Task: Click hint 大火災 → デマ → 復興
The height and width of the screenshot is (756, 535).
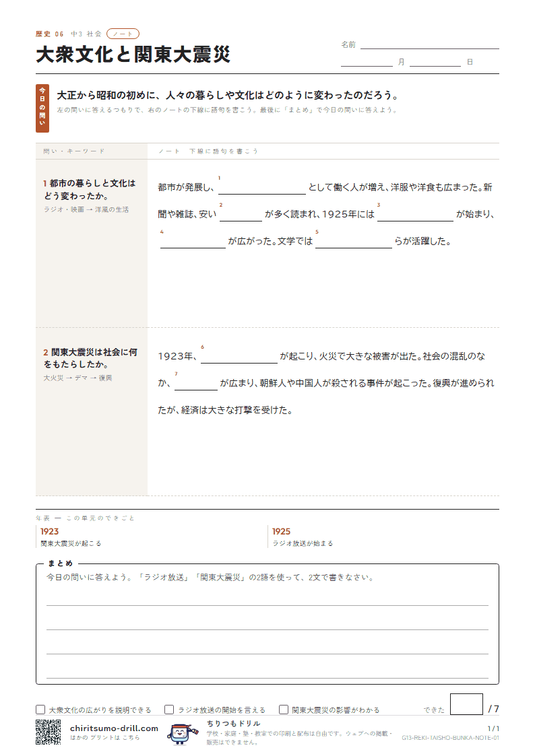Action: (77, 378)
